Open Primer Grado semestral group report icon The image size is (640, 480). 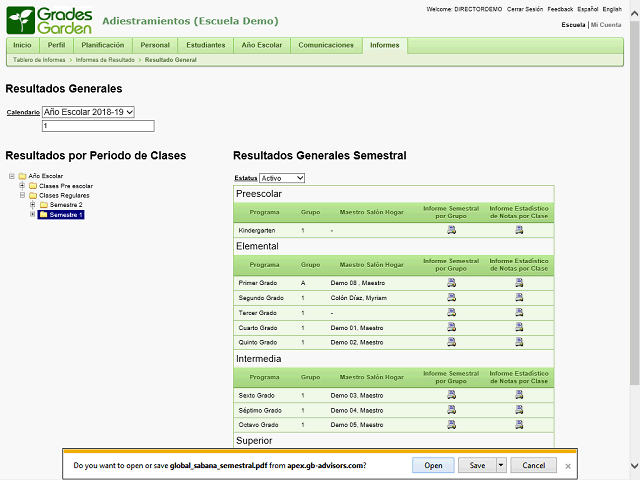(x=451, y=282)
